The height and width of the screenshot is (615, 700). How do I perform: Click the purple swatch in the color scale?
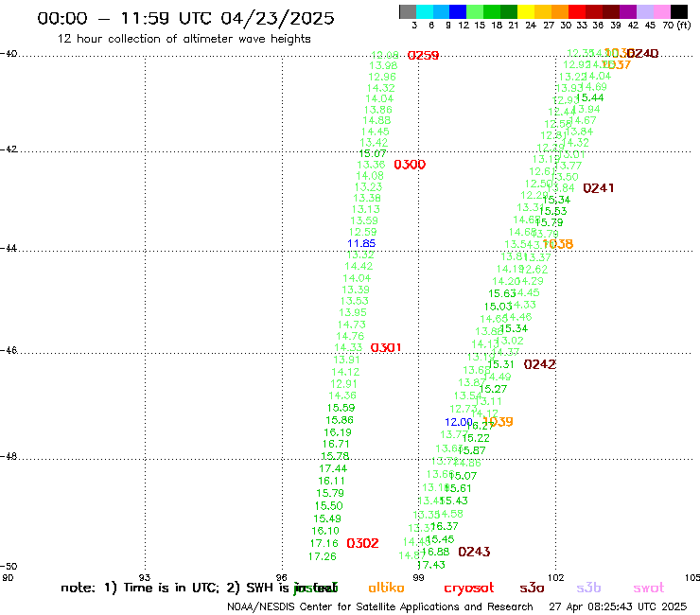tap(626, 11)
